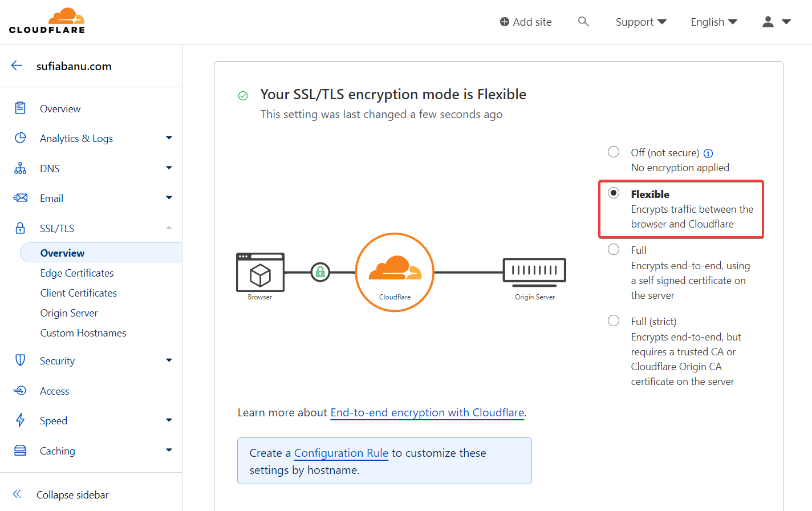Go to the Access sidebar item
The height and width of the screenshot is (511, 812).
(54, 391)
